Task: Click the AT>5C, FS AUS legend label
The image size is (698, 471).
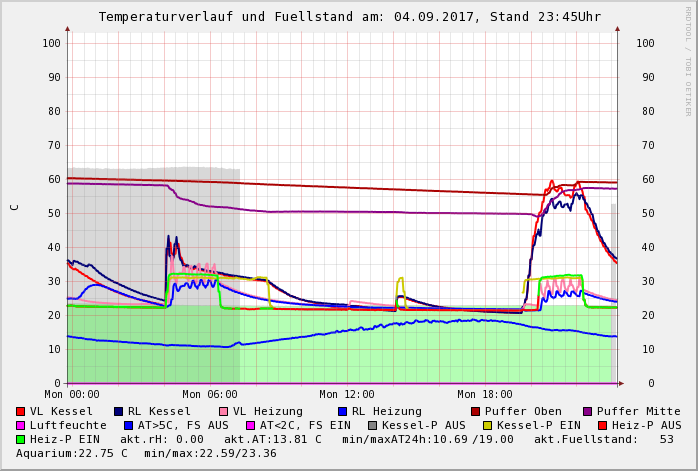Action: pos(182,425)
